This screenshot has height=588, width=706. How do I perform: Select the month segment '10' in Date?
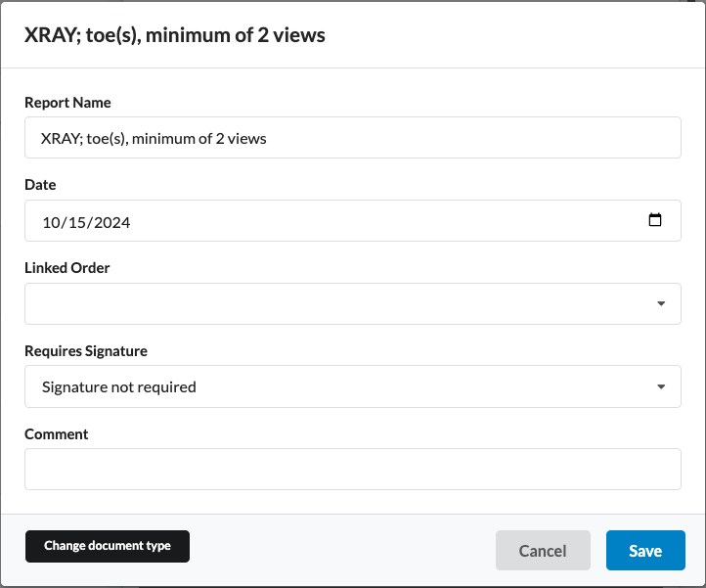coord(52,222)
